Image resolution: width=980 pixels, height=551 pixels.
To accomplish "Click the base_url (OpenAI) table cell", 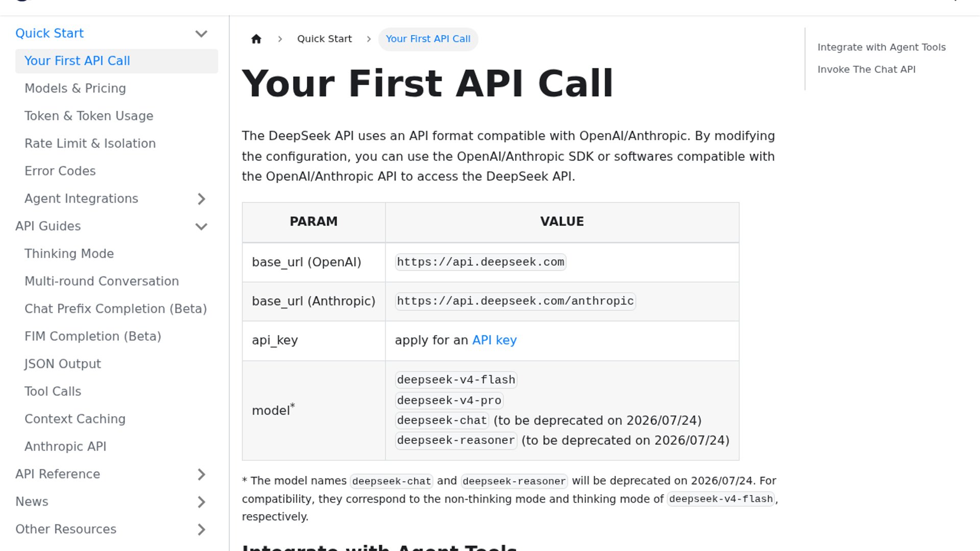I will coord(314,262).
